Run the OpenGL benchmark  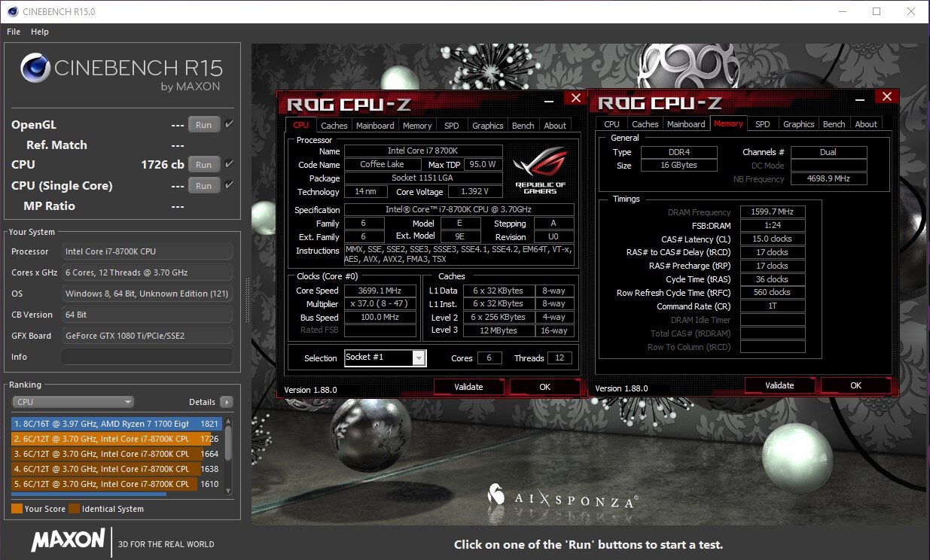(x=204, y=125)
